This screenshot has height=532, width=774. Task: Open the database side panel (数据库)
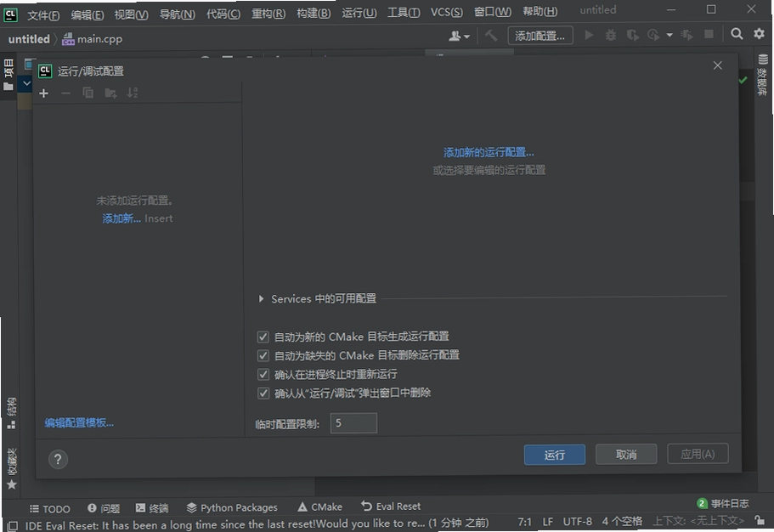[x=763, y=75]
